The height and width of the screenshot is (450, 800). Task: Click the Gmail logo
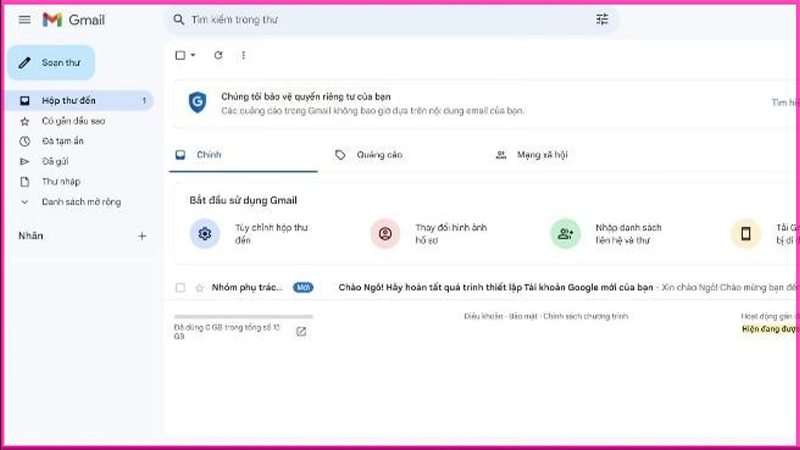tap(73, 20)
